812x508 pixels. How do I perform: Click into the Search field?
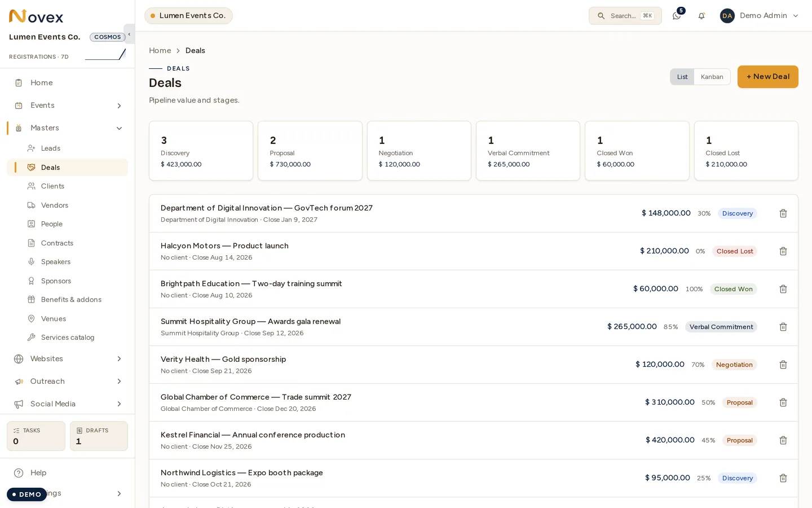coord(625,16)
